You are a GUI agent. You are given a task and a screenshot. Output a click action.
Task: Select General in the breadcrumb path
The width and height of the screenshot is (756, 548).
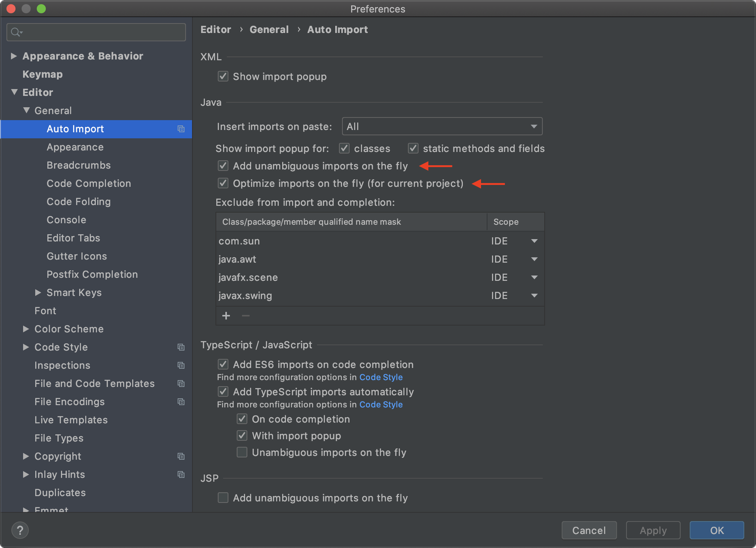[x=269, y=29]
